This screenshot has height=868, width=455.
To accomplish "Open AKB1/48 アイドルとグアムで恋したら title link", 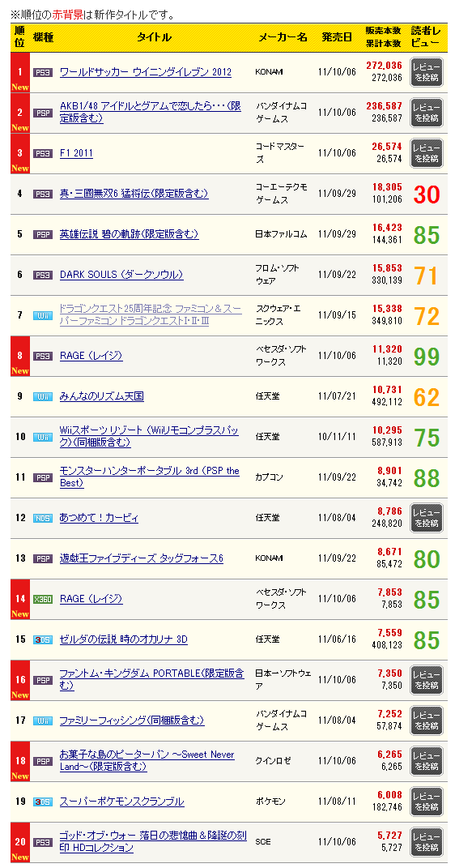I will pos(151,113).
